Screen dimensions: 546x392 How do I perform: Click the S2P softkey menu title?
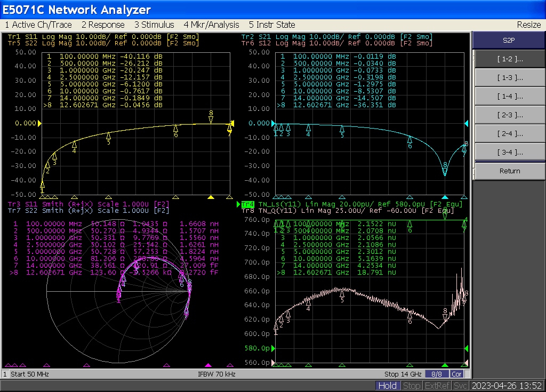point(509,40)
